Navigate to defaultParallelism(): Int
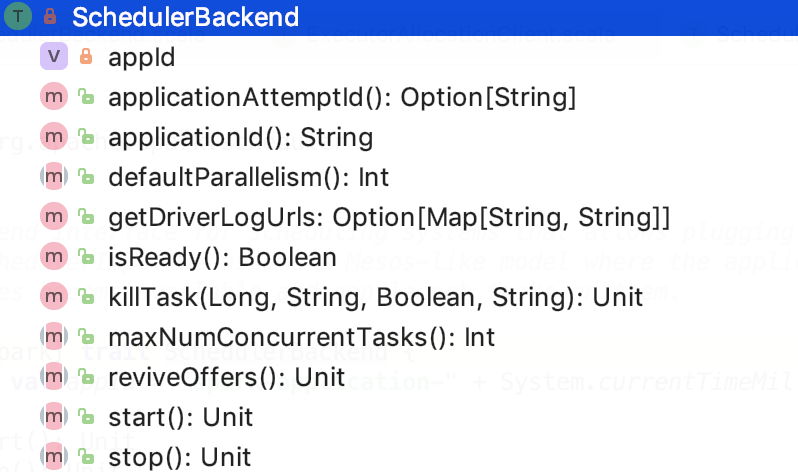 tap(248, 177)
